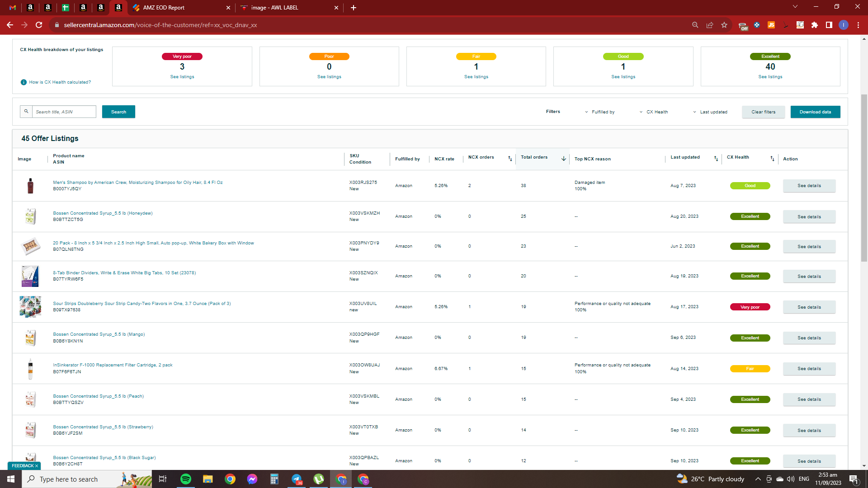Sort by CX Health column arrows
This screenshot has height=488, width=868.
[x=772, y=159]
